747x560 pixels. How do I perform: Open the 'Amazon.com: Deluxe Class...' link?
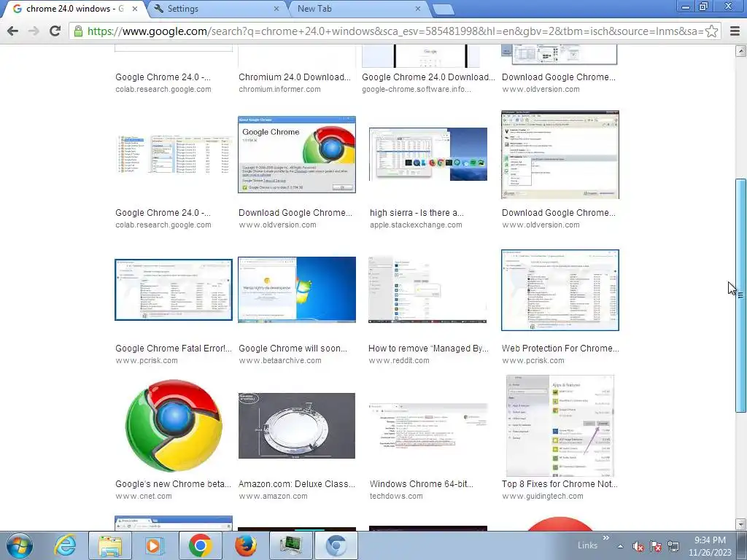pos(297,484)
